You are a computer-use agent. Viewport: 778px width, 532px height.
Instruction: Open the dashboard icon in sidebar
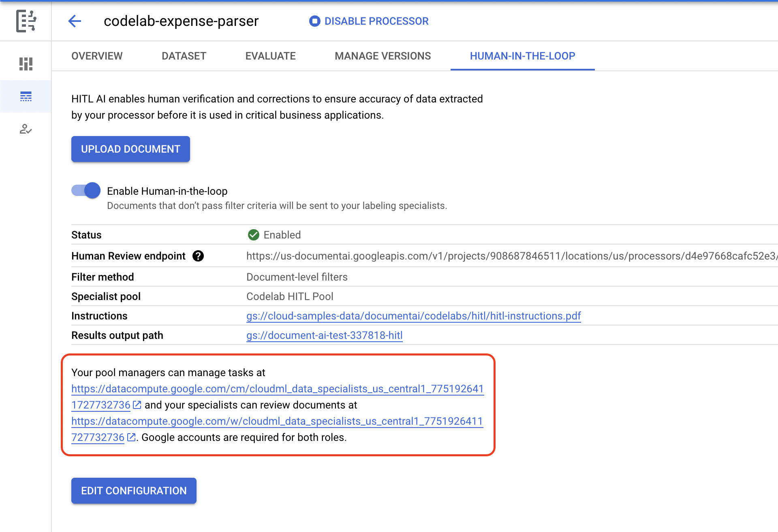click(x=26, y=64)
